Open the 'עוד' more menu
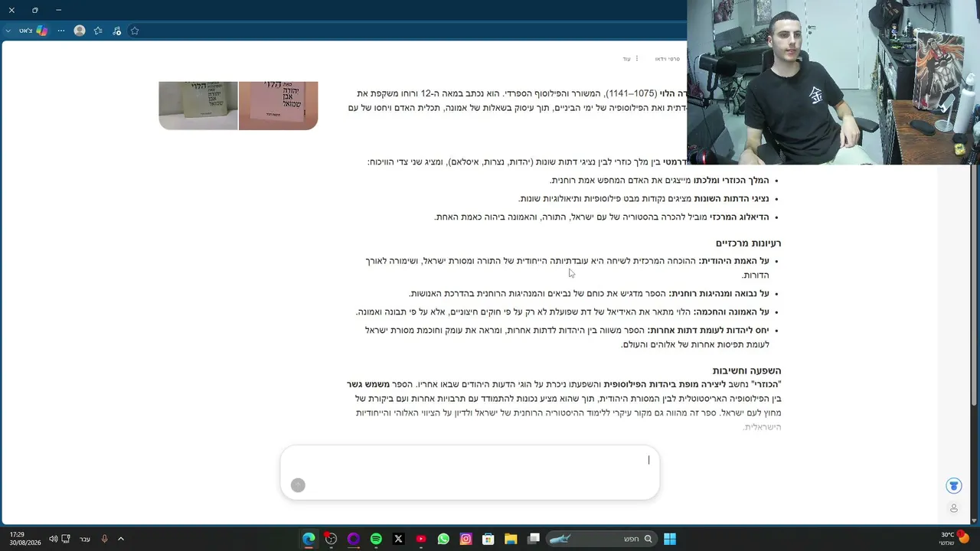The width and height of the screenshot is (980, 551). coord(630,59)
